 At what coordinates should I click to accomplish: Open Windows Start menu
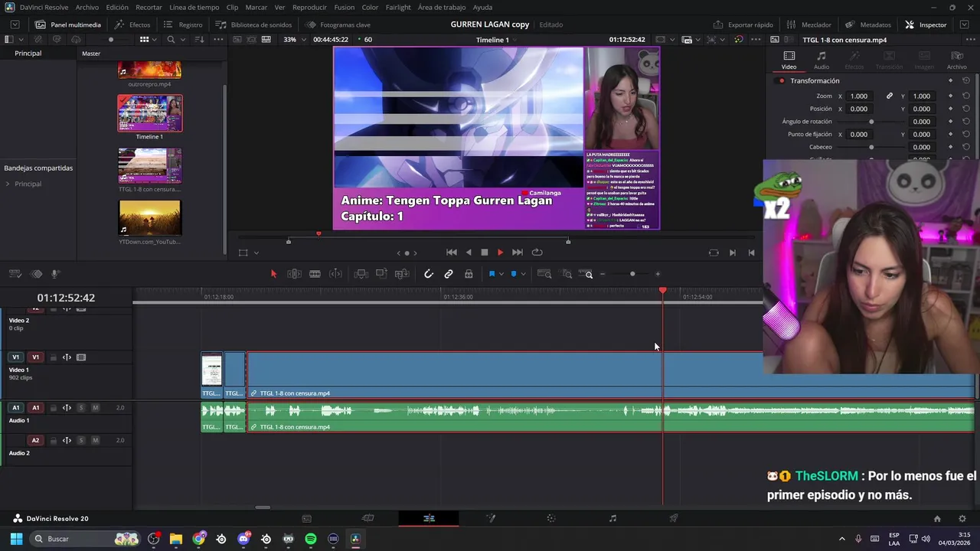pyautogui.click(x=16, y=539)
